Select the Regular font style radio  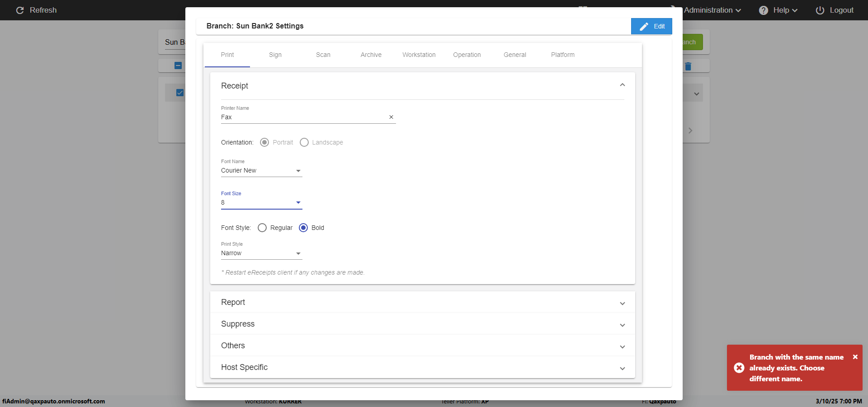pyautogui.click(x=262, y=228)
